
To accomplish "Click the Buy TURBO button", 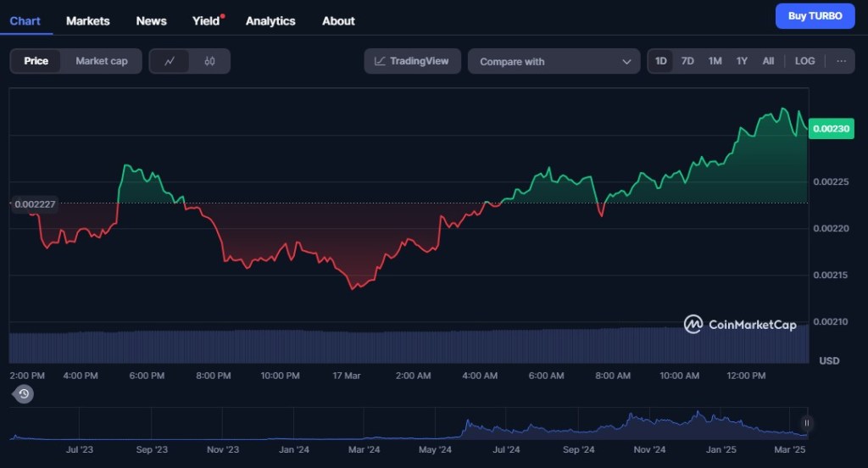I will point(815,16).
